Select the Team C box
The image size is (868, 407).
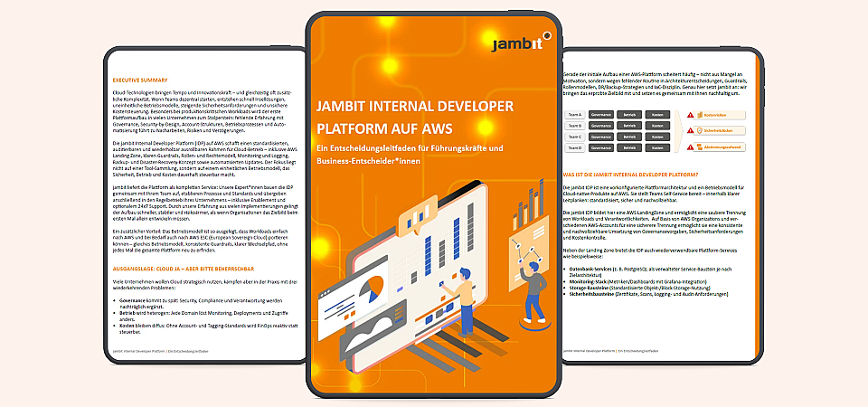[x=575, y=137]
